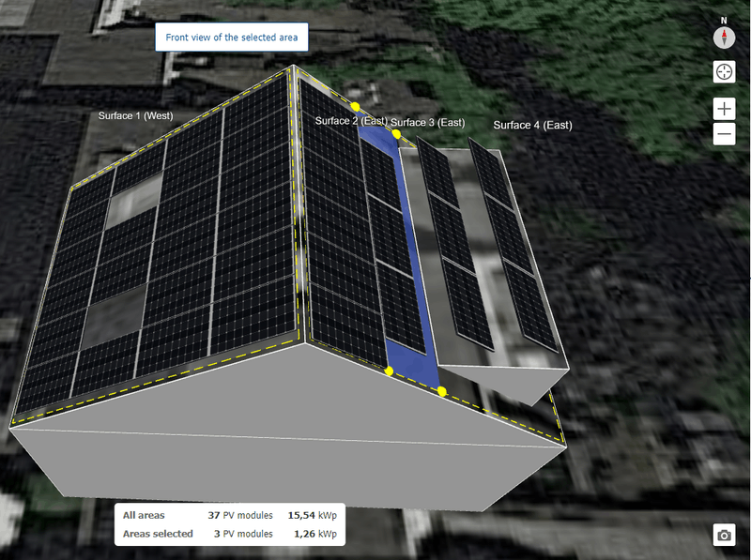Image resolution: width=751 pixels, height=560 pixels.
Task: Click the 'Front view of the selected area' tooltip
Action: 231,37
